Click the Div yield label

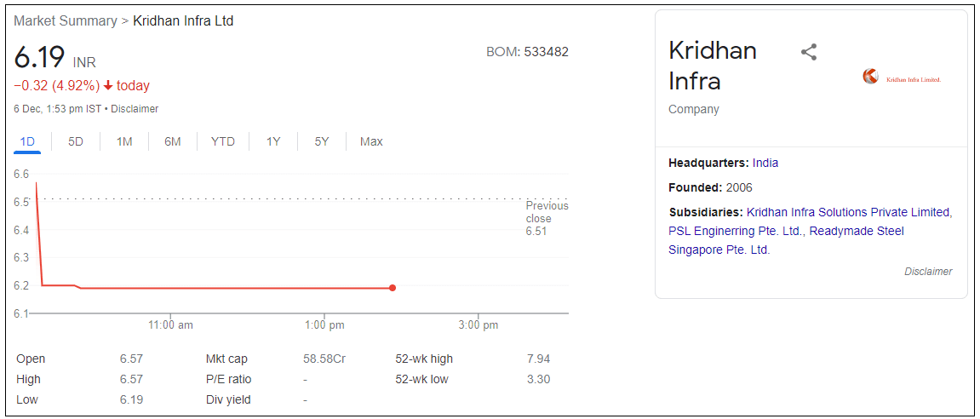(x=228, y=399)
